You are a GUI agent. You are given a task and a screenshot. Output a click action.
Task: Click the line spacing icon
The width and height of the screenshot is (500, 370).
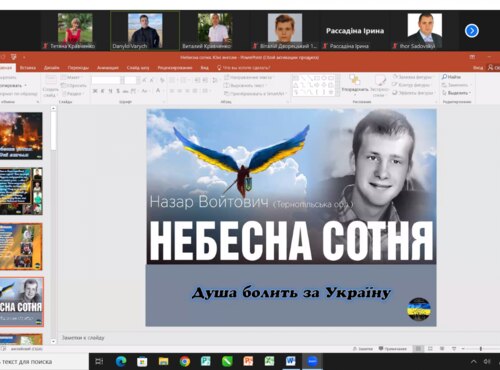[215, 80]
